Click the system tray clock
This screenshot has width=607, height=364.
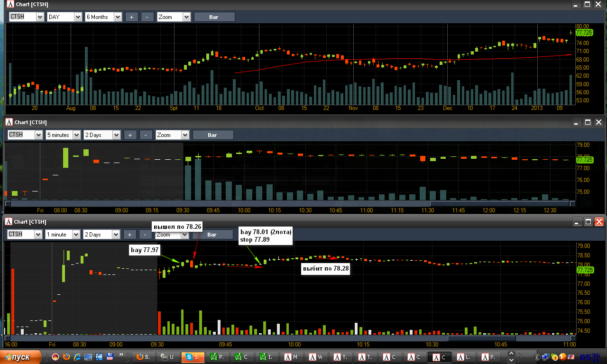pos(589,357)
